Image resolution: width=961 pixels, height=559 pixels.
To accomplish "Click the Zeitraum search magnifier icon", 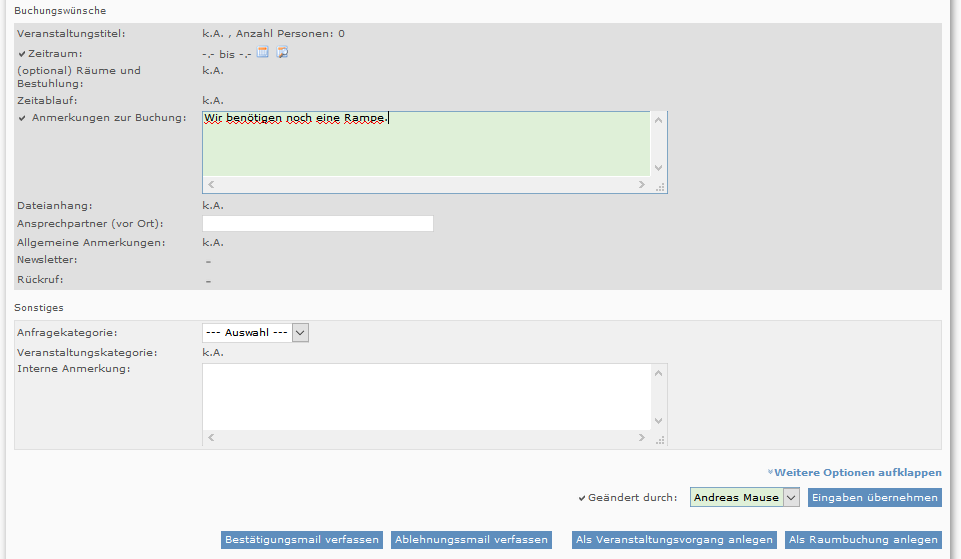I will tap(282, 52).
